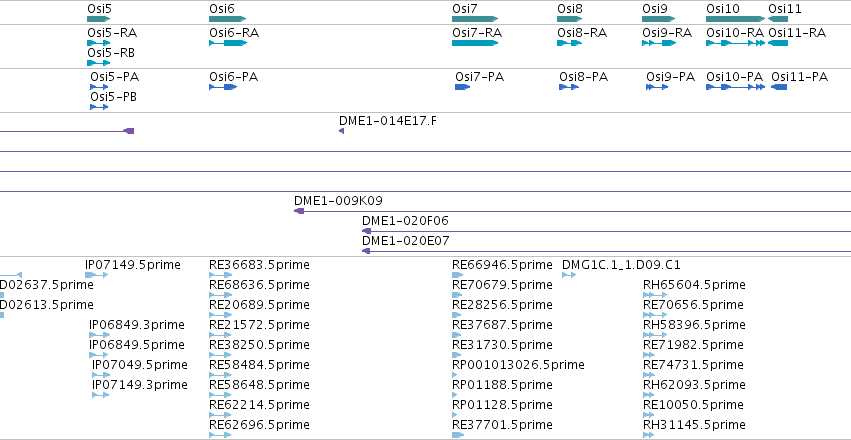Click EST IP07149.3prime
This screenshot has width=851, height=440.
[x=101, y=395]
